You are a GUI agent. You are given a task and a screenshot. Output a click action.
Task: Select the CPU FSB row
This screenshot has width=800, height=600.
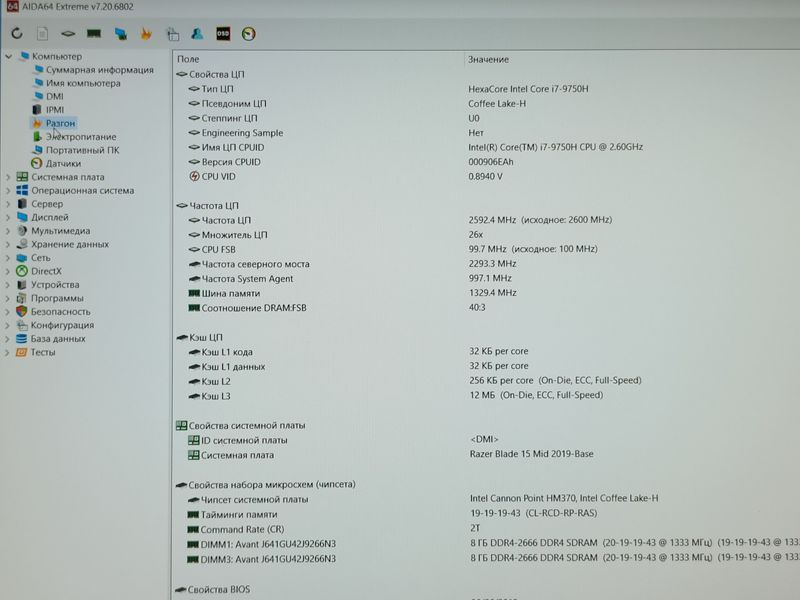pyautogui.click(x=487, y=249)
